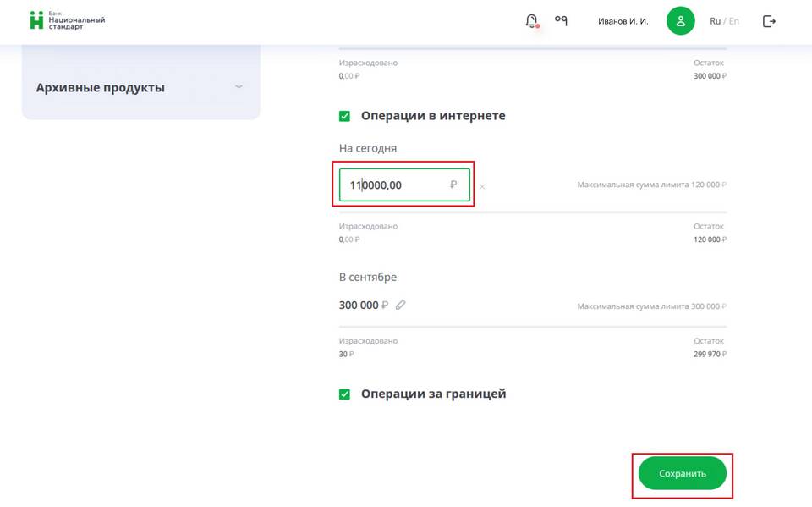Click the user name Иванов И. И.
The height and width of the screenshot is (507, 812).
click(623, 21)
